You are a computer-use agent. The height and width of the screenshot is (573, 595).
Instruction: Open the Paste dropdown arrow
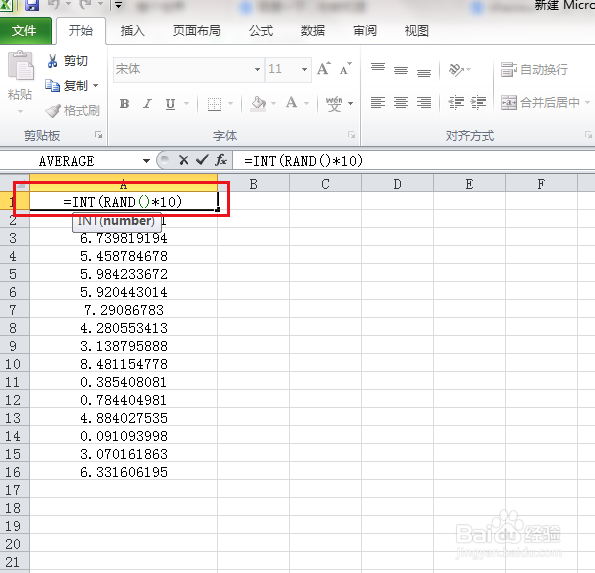pos(20,112)
